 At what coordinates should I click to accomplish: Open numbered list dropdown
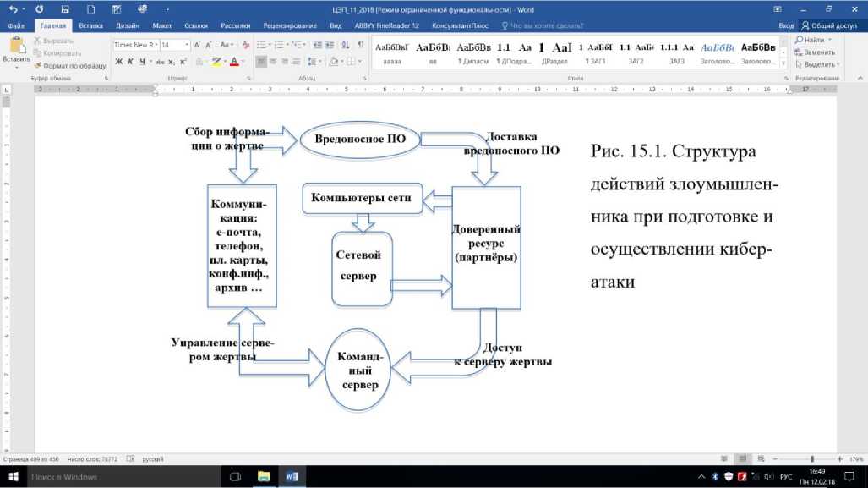(287, 45)
